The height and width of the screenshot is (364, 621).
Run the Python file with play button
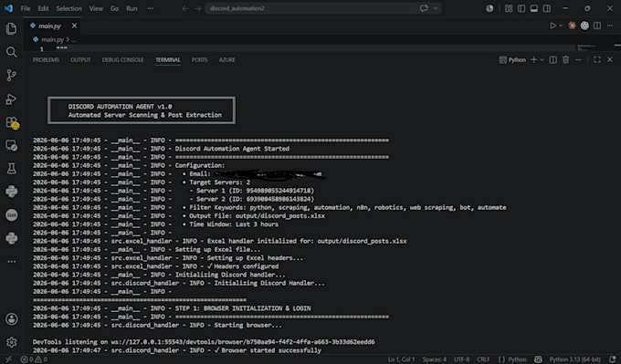(x=553, y=26)
